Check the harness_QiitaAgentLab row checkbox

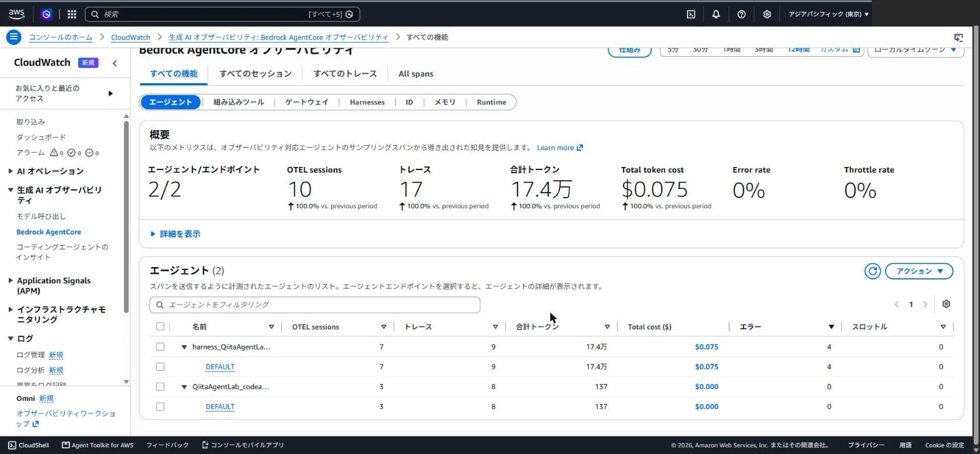[x=160, y=346]
